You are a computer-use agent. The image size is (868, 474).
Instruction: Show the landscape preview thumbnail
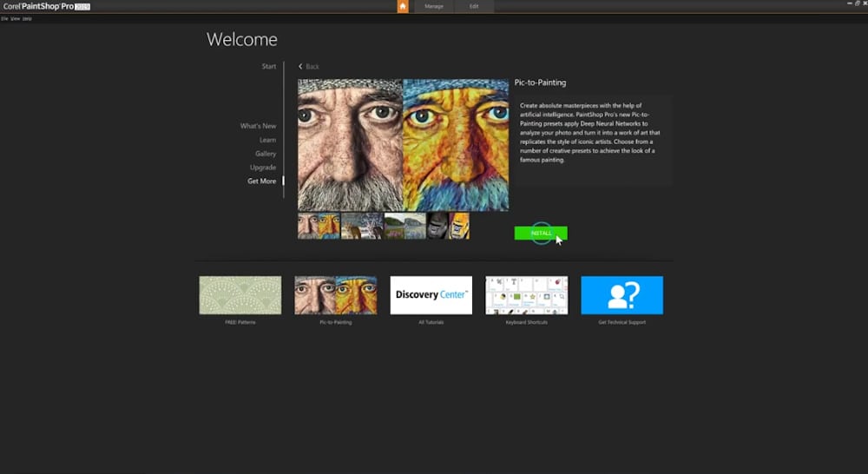404,226
